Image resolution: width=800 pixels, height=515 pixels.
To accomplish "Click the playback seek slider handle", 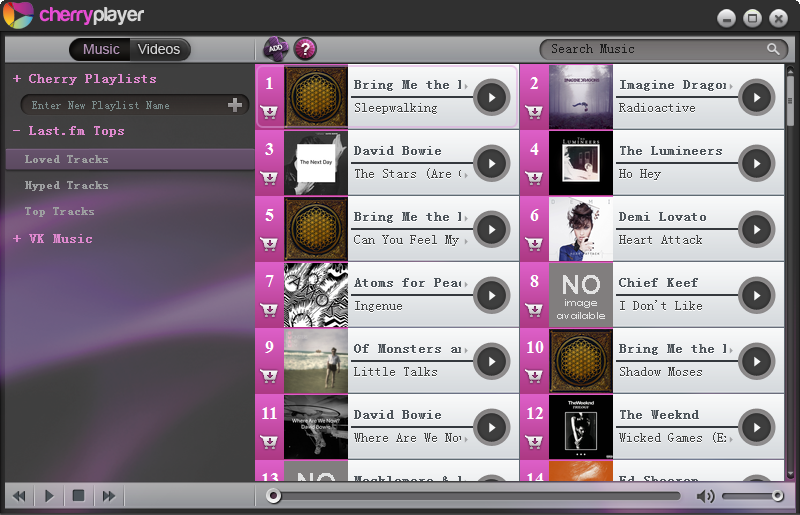I will coord(273,496).
